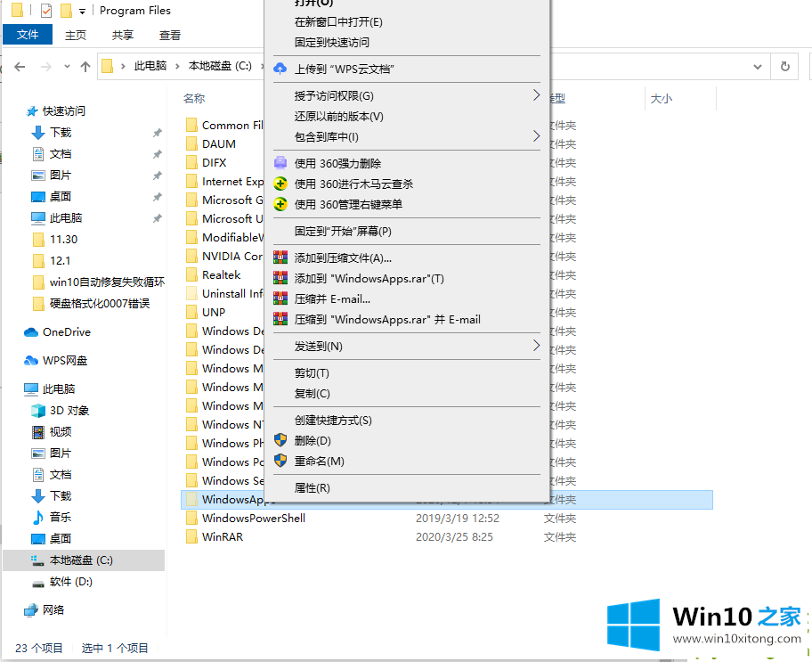Viewport: 812px width, 662px height.
Task: Click the shield icon next to 删除(D)
Action: [x=280, y=440]
